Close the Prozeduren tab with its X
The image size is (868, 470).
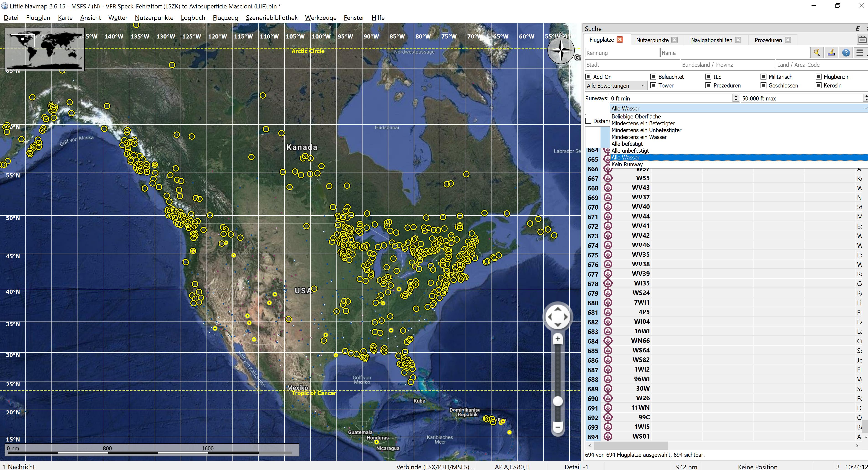click(x=787, y=40)
